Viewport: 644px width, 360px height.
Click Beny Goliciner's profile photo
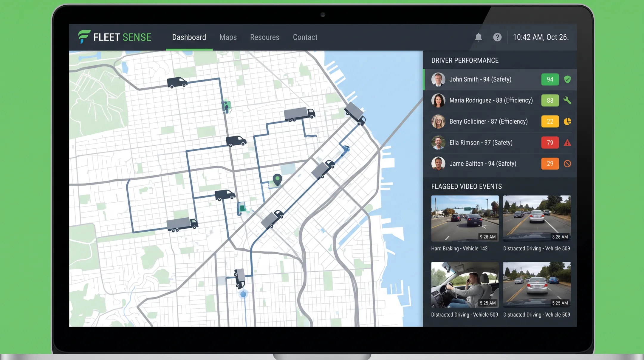click(x=438, y=121)
